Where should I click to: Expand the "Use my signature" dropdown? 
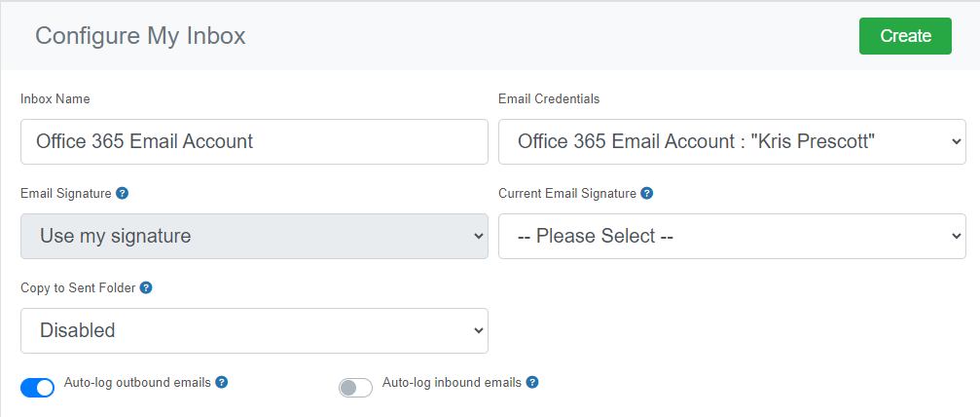click(254, 236)
